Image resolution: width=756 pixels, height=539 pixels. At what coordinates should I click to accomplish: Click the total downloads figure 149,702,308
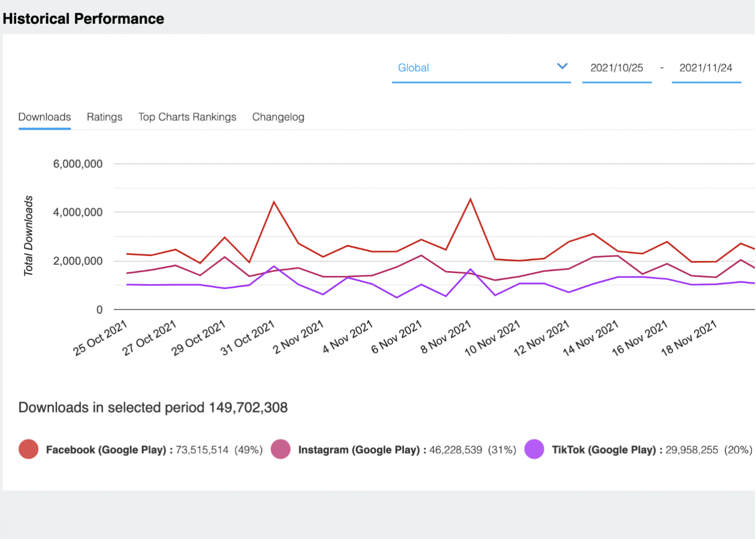247,407
